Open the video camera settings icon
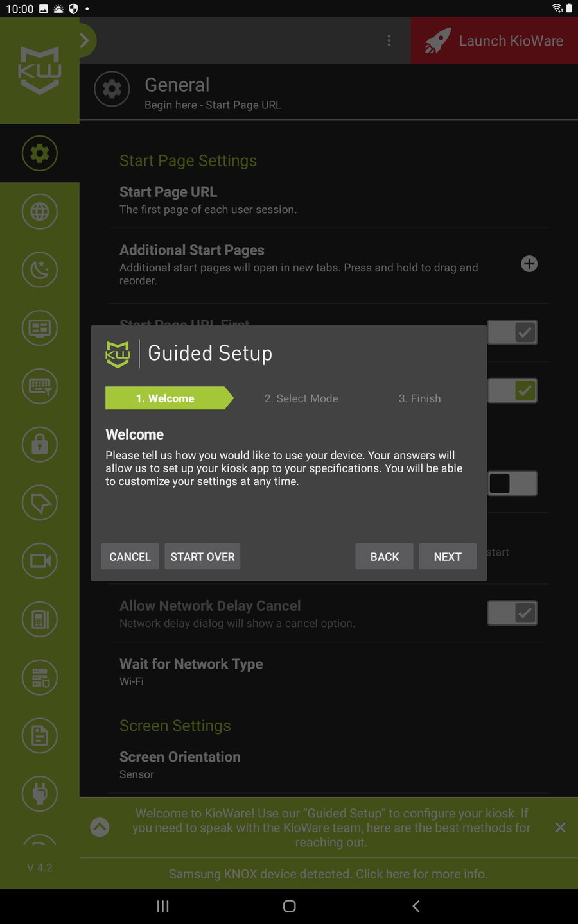Screen dimensions: 578x924 (40, 561)
